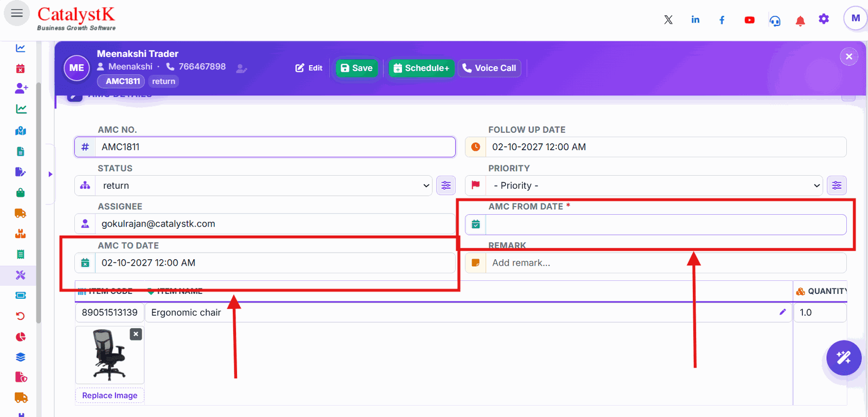868x417 pixels.
Task: Click the Add remark field
Action: [x=666, y=263]
